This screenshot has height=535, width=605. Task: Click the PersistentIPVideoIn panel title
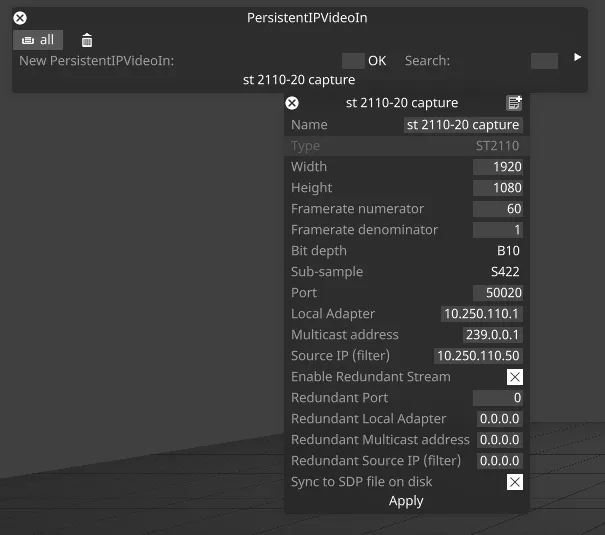tap(307, 18)
